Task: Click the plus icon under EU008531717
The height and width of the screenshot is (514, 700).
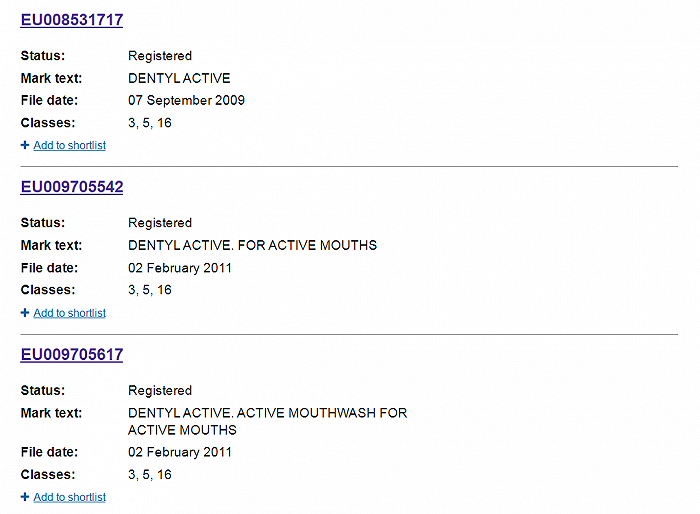Action: (25, 146)
